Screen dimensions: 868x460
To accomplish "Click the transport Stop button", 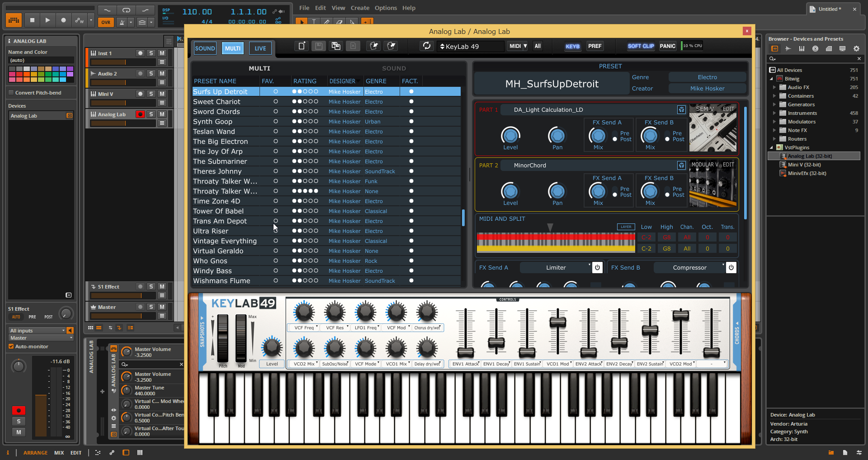I will [32, 20].
